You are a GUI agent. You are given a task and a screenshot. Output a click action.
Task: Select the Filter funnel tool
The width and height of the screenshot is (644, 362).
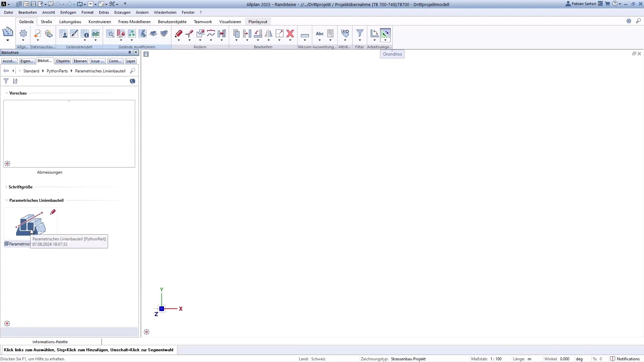pyautogui.click(x=359, y=34)
